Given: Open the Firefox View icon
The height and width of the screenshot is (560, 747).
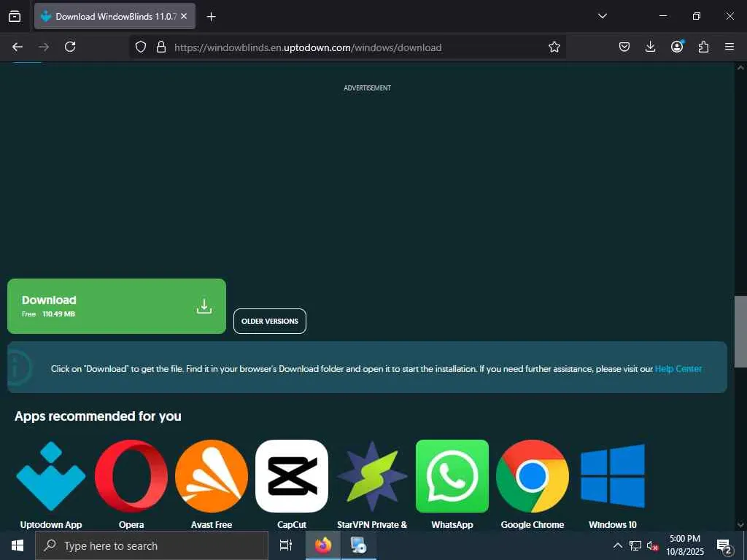Looking at the screenshot, I should point(15,16).
